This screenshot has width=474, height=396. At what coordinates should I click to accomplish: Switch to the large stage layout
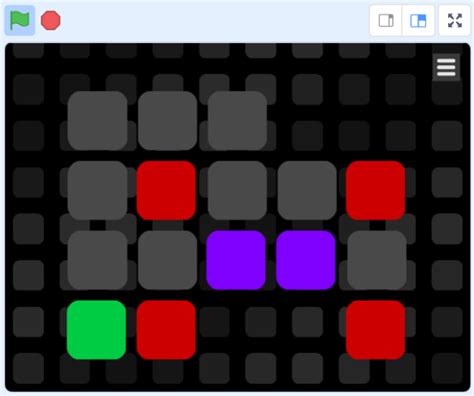click(x=418, y=21)
